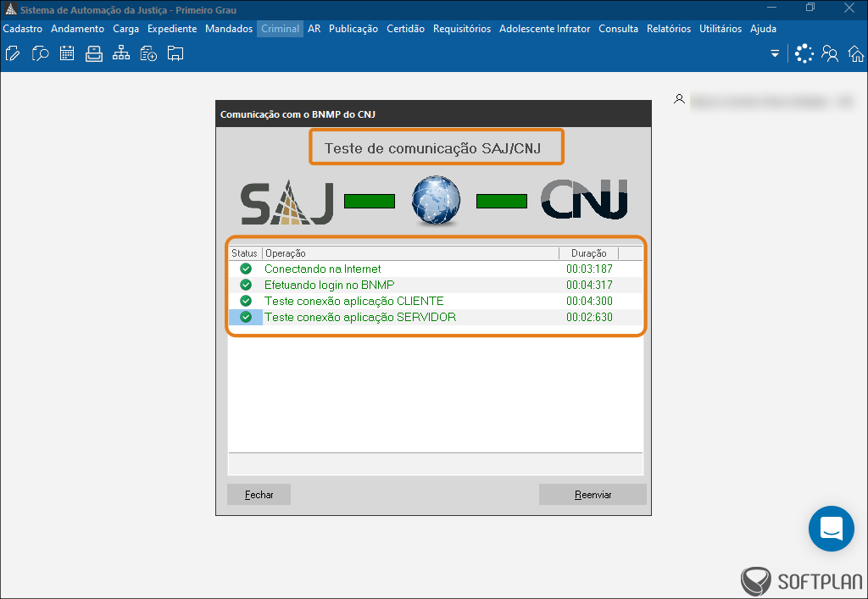Screen dimensions: 868x599
Task: Click the green bar between globe and CNJ
Action: click(x=502, y=202)
